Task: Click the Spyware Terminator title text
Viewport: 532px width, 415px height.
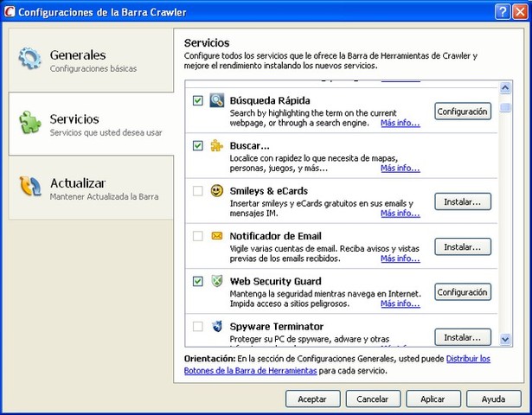Action: (277, 326)
